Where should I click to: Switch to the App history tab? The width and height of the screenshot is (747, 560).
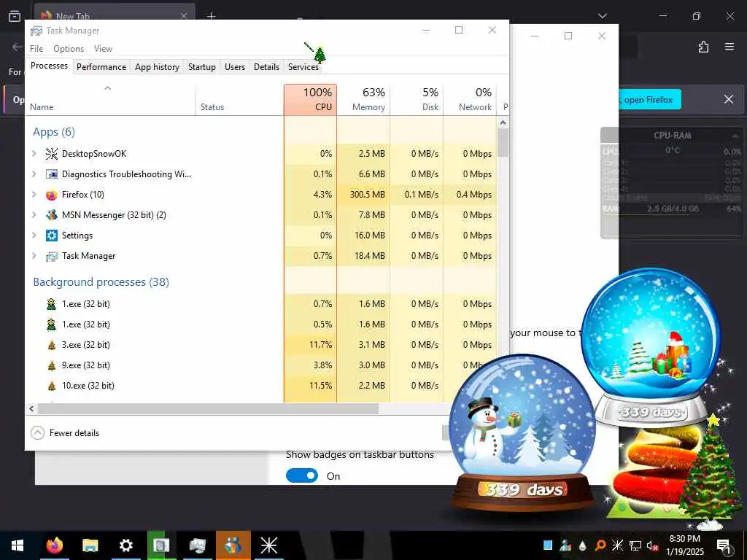[x=158, y=66]
